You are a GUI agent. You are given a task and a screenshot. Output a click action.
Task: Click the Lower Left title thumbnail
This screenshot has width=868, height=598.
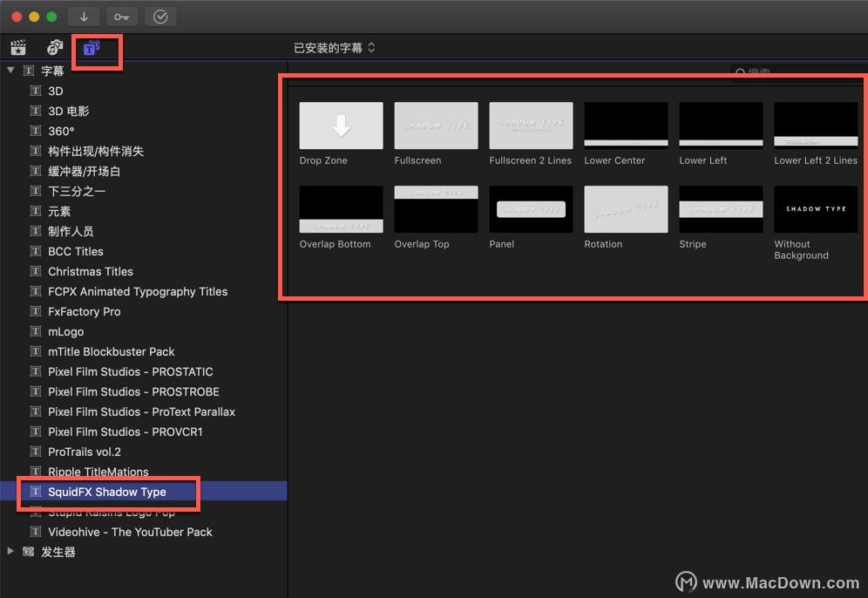(721, 126)
